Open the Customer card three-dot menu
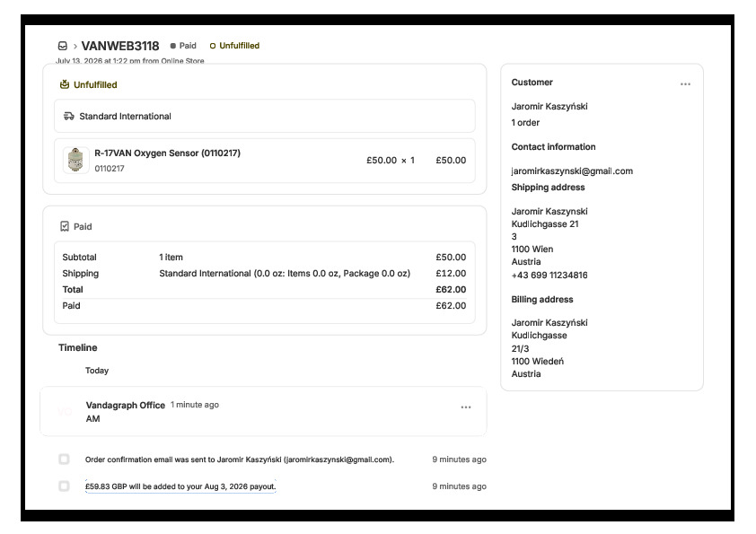 (x=685, y=83)
